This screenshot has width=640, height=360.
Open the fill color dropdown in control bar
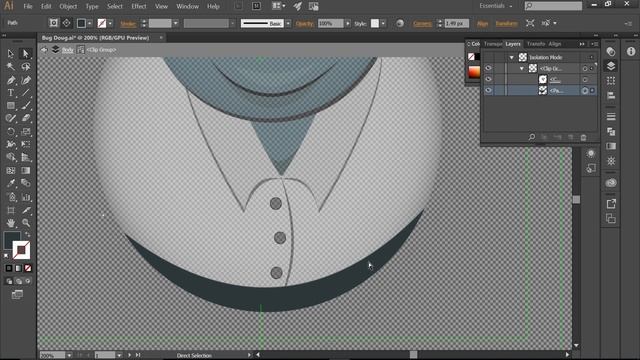tap(89, 24)
